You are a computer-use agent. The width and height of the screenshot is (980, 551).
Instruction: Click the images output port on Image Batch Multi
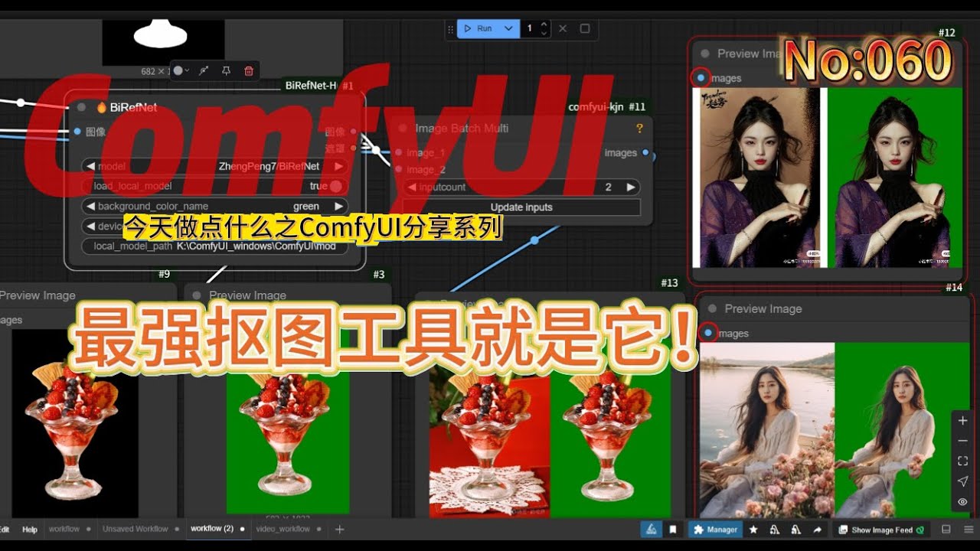[645, 152]
